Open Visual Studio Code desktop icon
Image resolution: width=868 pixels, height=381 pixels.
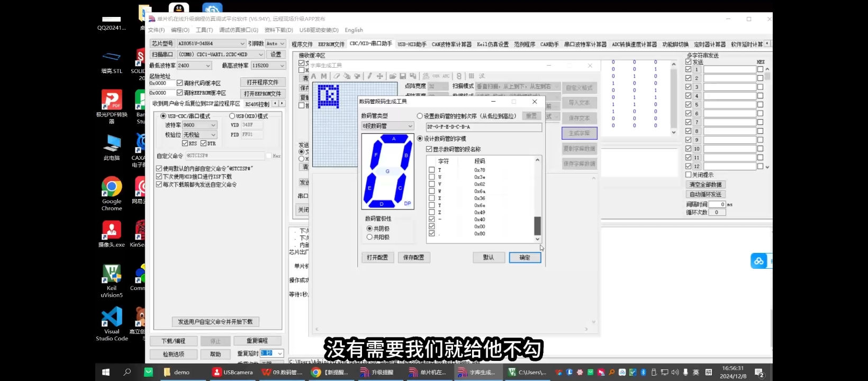coord(112,324)
